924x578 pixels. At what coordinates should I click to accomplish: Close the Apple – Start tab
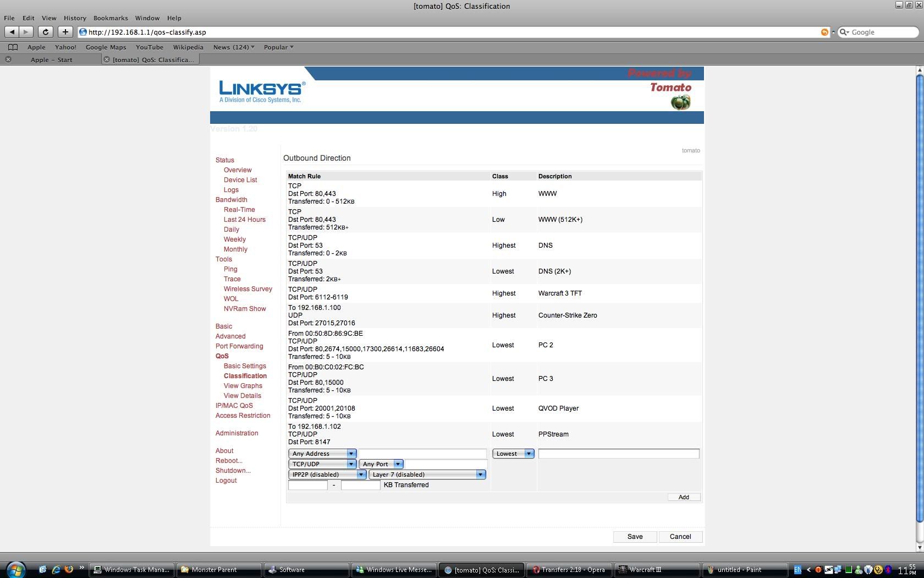pyautogui.click(x=8, y=59)
